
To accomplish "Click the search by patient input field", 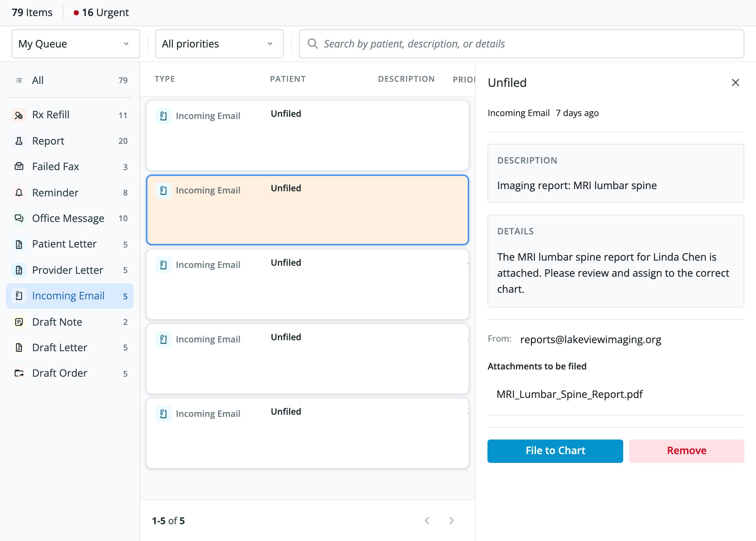I will 522,44.
